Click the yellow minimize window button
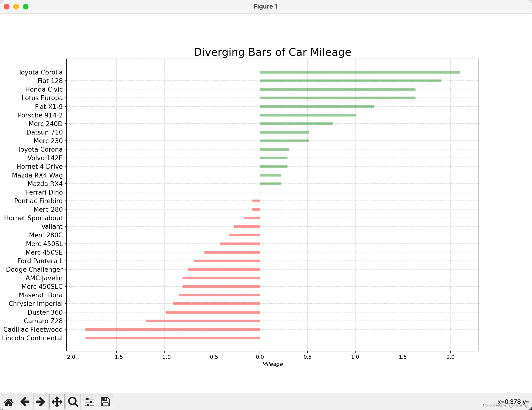532x410 pixels. (x=16, y=7)
